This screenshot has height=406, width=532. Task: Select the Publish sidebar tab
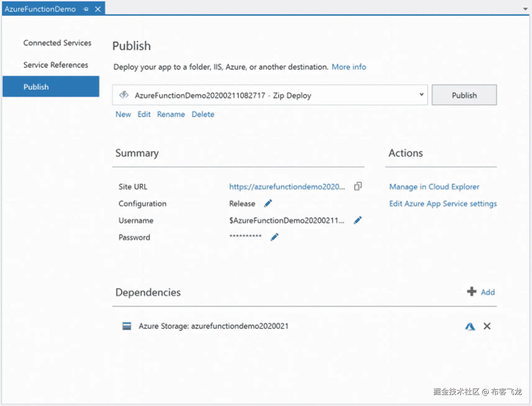[51, 87]
